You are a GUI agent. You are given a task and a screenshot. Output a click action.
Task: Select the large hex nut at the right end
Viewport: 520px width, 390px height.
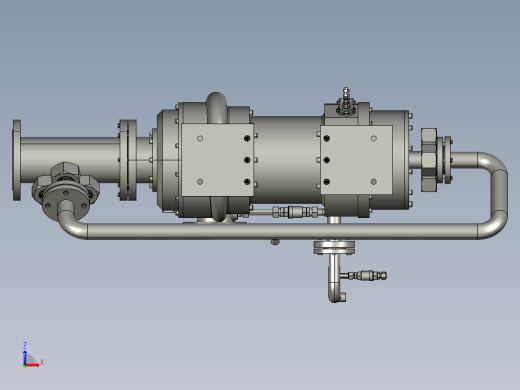pos(429,160)
